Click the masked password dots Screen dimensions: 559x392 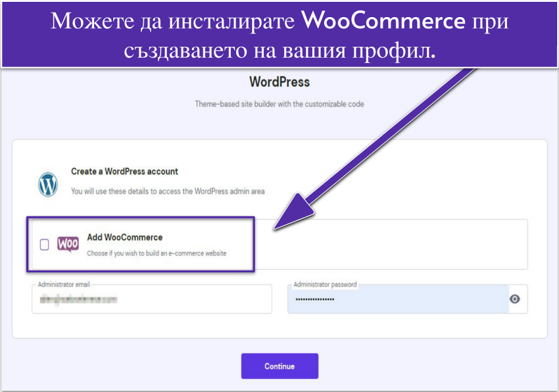click(x=314, y=299)
